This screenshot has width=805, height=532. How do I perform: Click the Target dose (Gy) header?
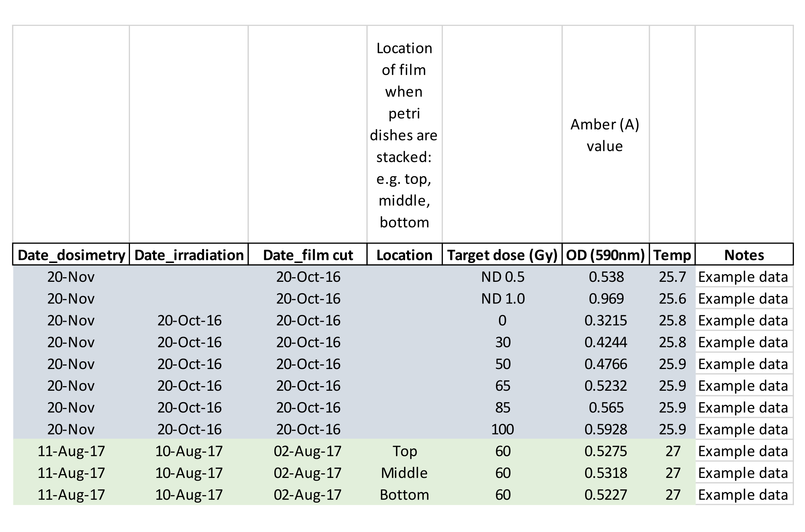coord(502,255)
